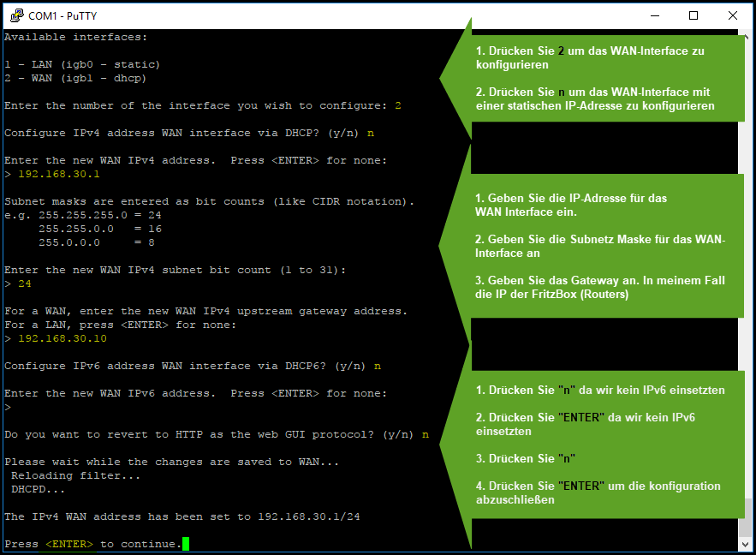Maximize the PuTTY window
This screenshot has width=756, height=555.
[693, 15]
